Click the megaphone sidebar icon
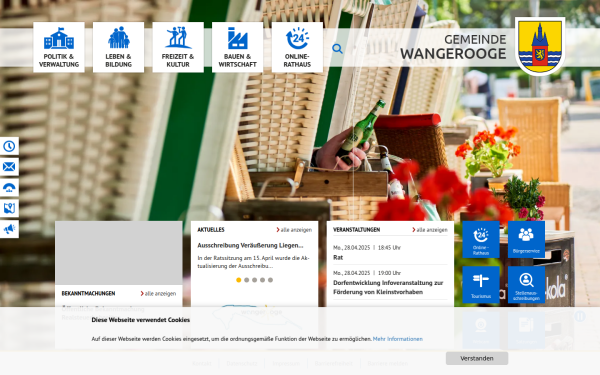Image resolution: width=600 pixels, height=375 pixels. (x=9, y=229)
